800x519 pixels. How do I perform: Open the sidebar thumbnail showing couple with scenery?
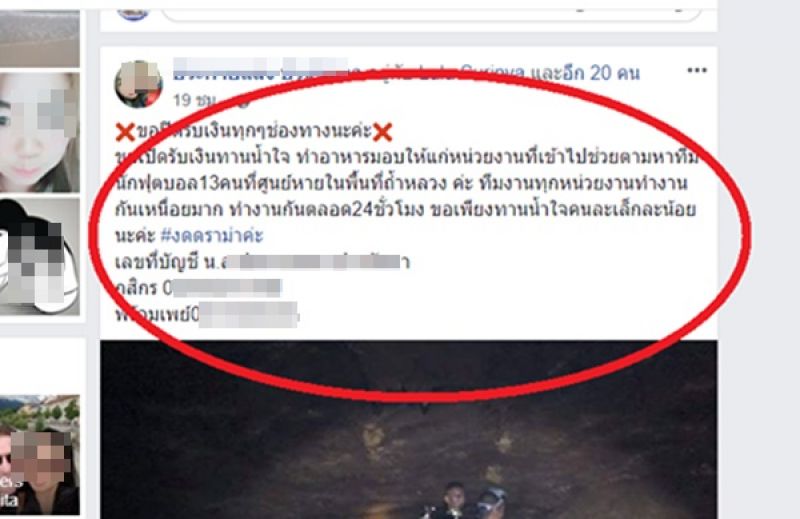(x=40, y=455)
